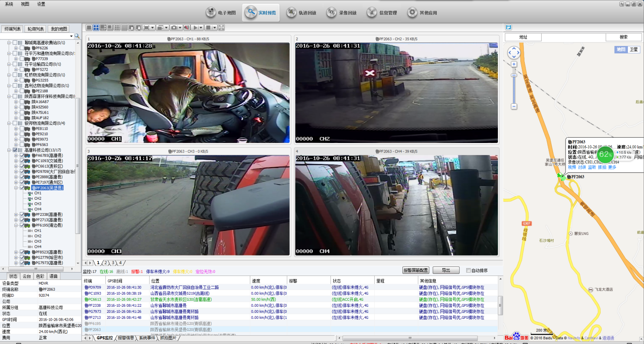The width and height of the screenshot is (644, 344).
Task: Uncheck the 鲁PC6613(麦积区) checkbox
Action: tap(22, 166)
